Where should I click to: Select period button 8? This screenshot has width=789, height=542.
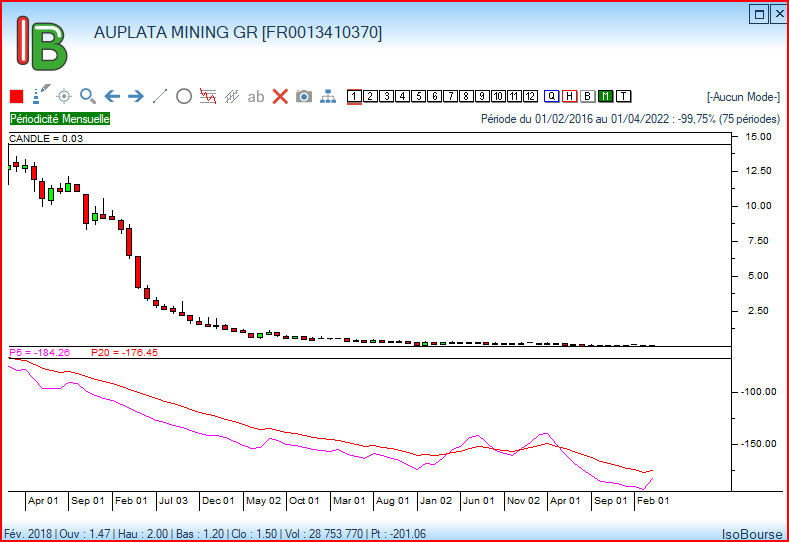466,96
